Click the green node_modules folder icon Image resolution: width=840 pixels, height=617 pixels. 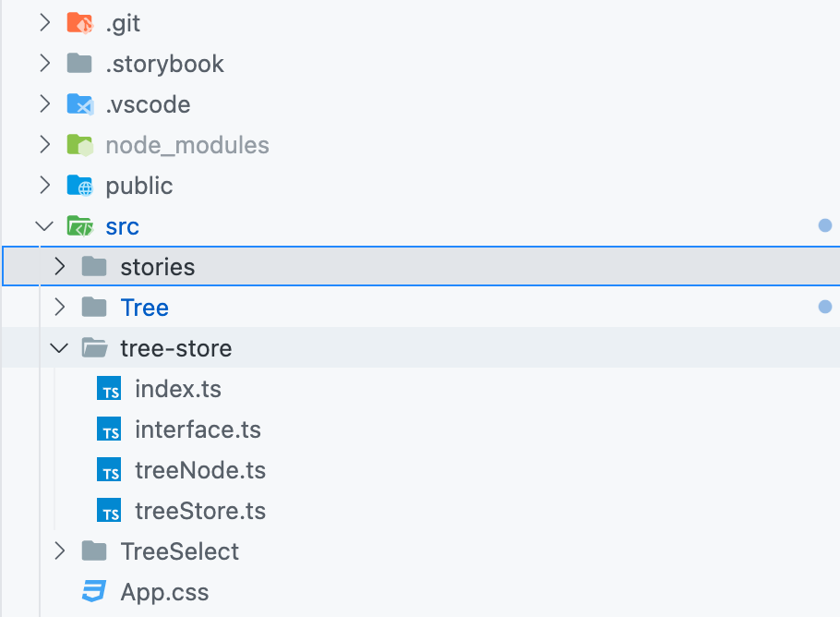(80, 145)
